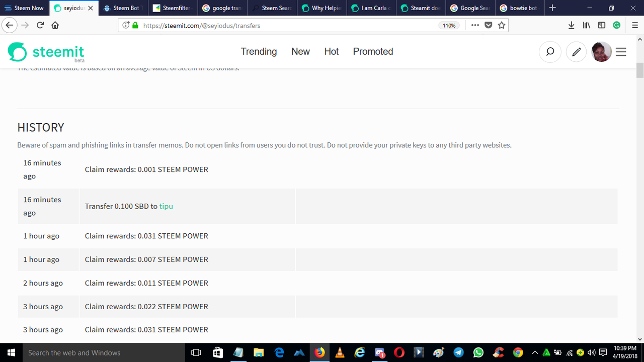The width and height of the screenshot is (644, 362).
Task: Open a new browser tab
Action: (552, 8)
